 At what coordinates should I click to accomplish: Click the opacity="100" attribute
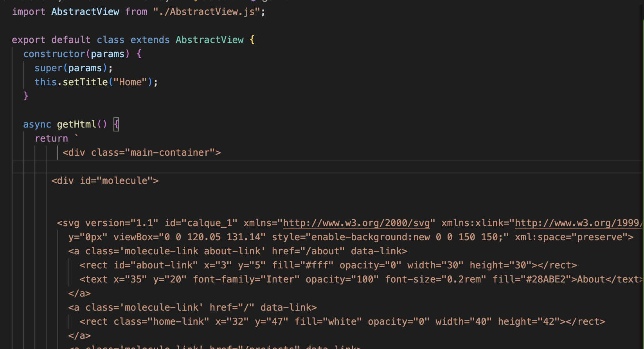click(342, 279)
